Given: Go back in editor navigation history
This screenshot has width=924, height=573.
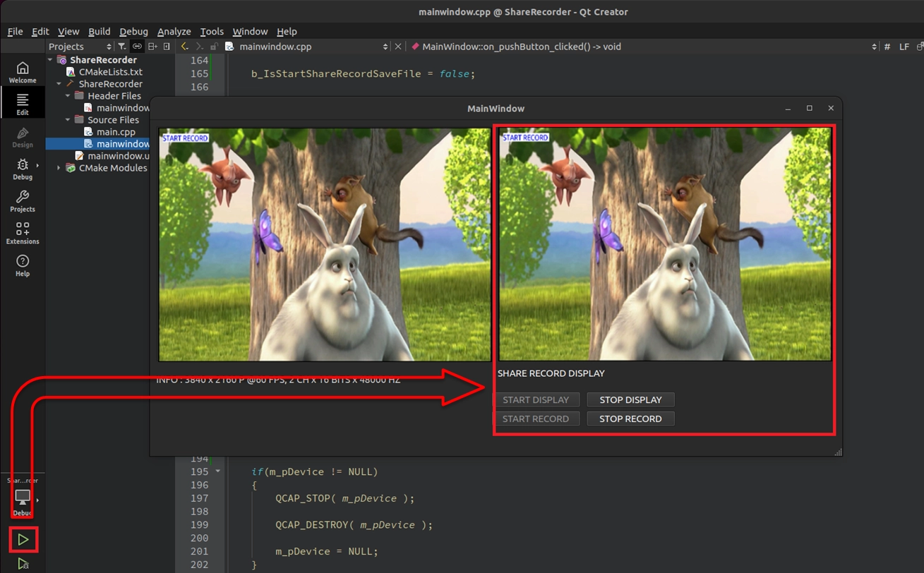Looking at the screenshot, I should pyautogui.click(x=184, y=47).
